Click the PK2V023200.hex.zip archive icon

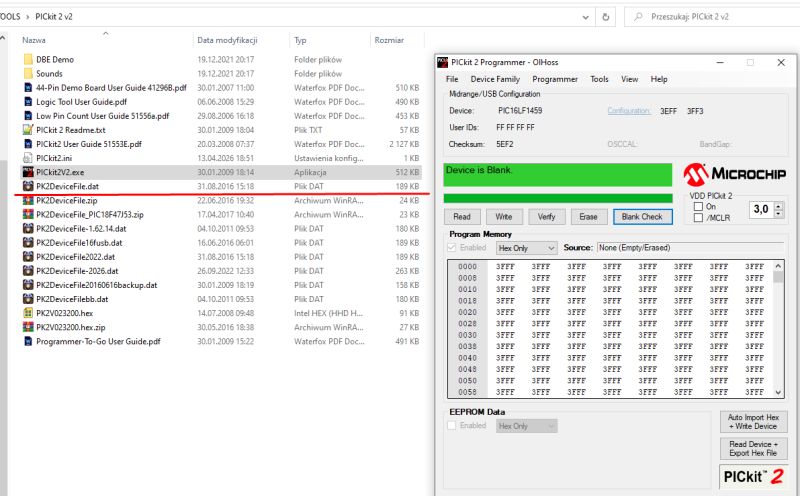(x=28, y=327)
